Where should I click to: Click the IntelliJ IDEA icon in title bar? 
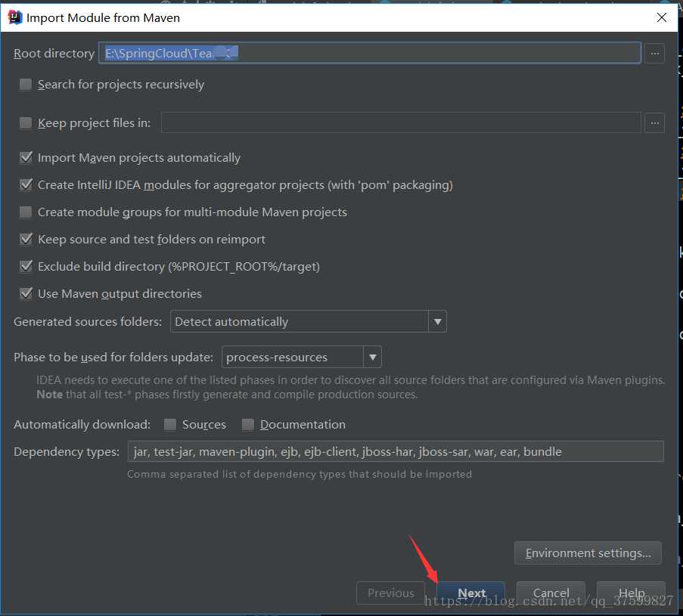15,17
